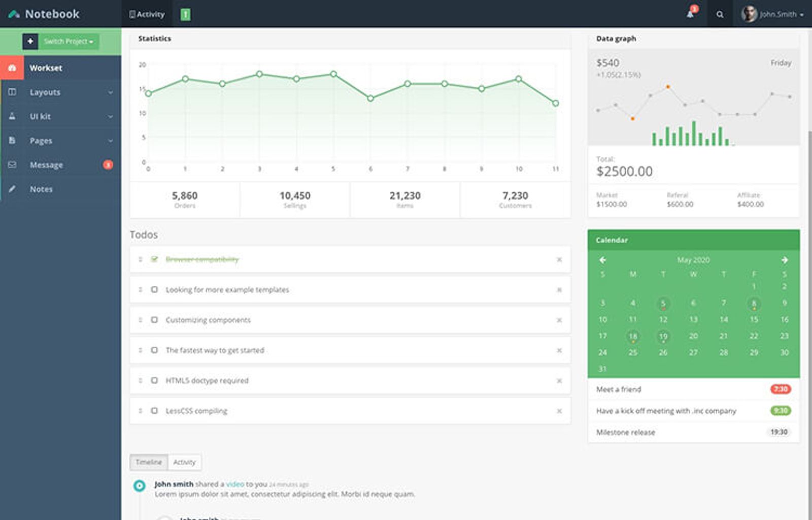
Task: Click the green square icon next to Activity
Action: coord(186,14)
